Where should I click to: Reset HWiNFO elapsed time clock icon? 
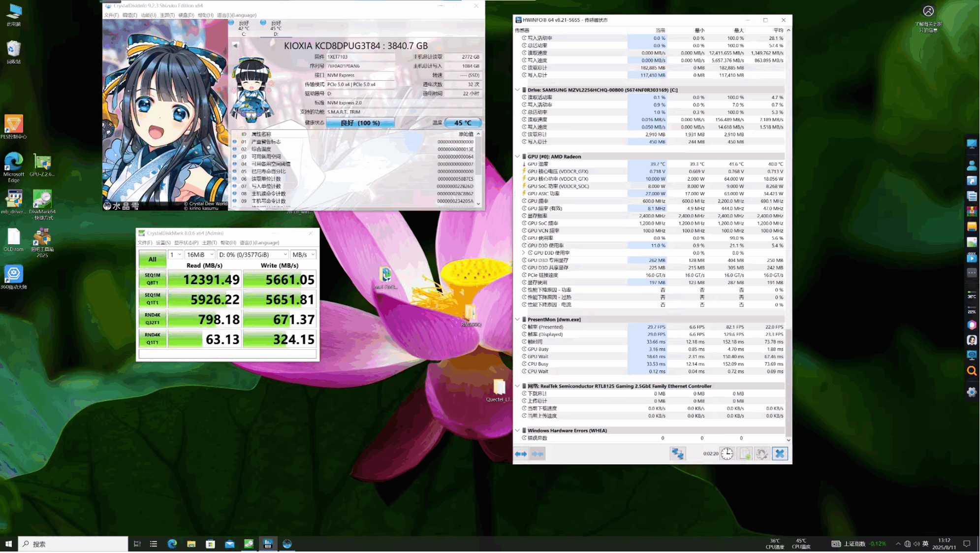pos(727,454)
